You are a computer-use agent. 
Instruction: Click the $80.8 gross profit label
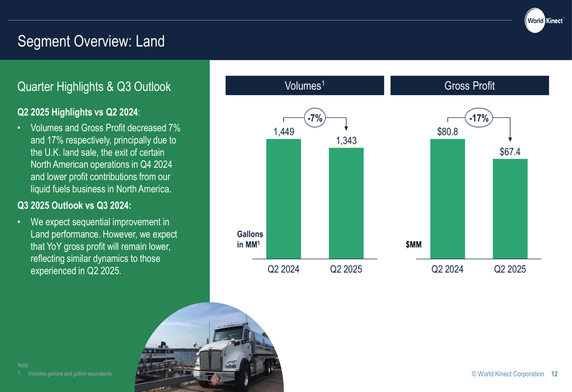[x=448, y=132]
